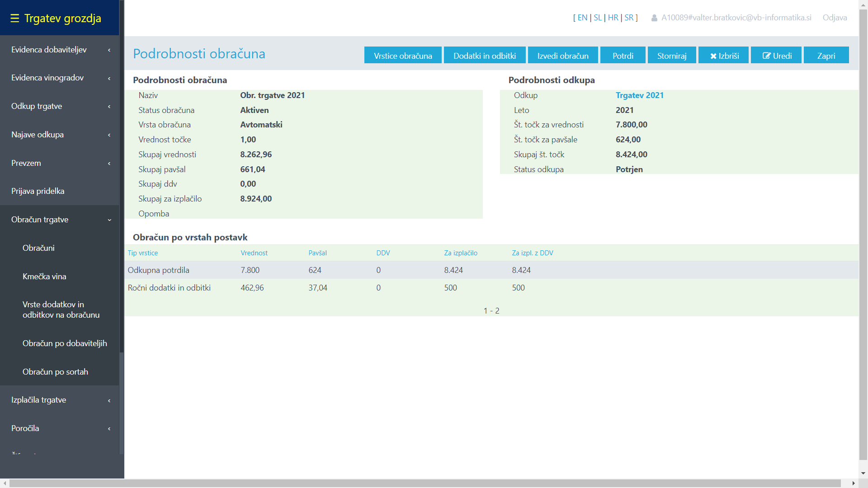Select Ročni dodatki in odbitki row
The height and width of the screenshot is (488, 868).
pyautogui.click(x=491, y=288)
